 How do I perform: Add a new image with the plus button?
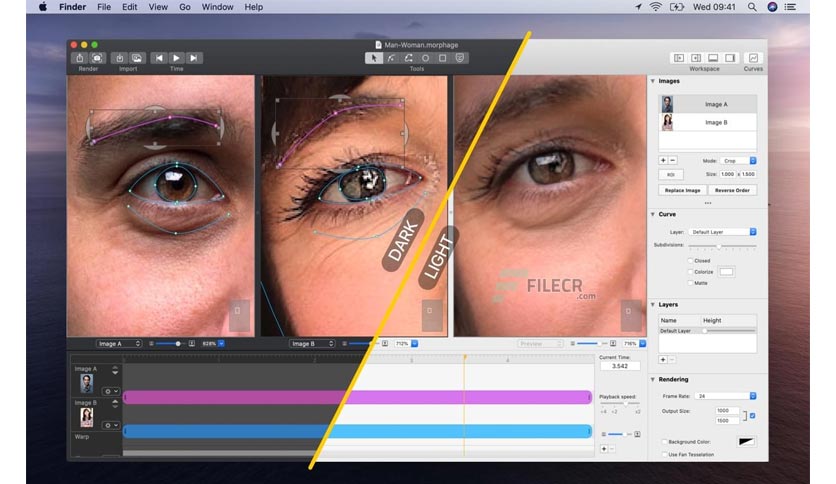pyautogui.click(x=663, y=160)
